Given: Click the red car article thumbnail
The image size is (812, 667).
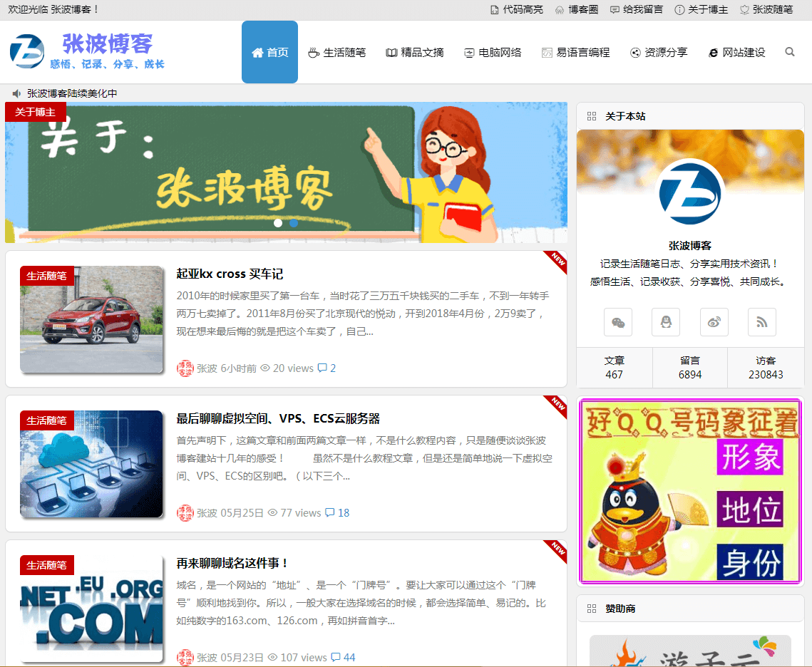Looking at the screenshot, I should coord(91,319).
